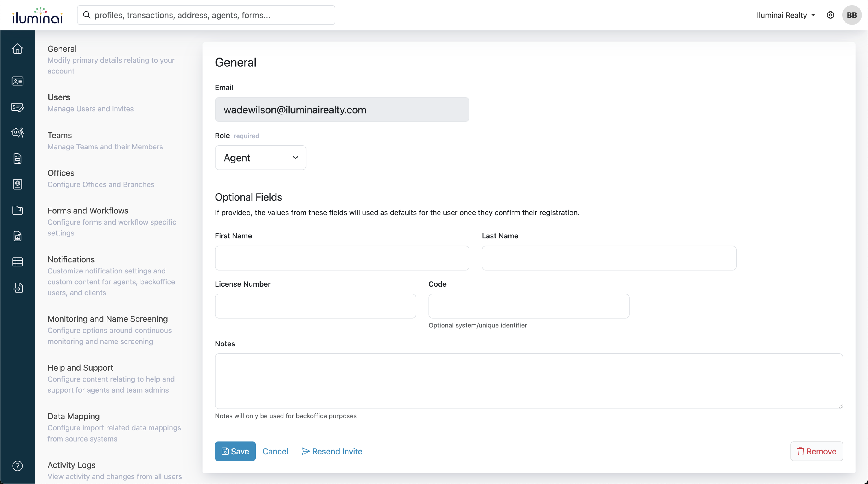Screen dimensions: 868x484
Task: Click the import document arrow sidebar icon
Action: pyautogui.click(x=18, y=288)
